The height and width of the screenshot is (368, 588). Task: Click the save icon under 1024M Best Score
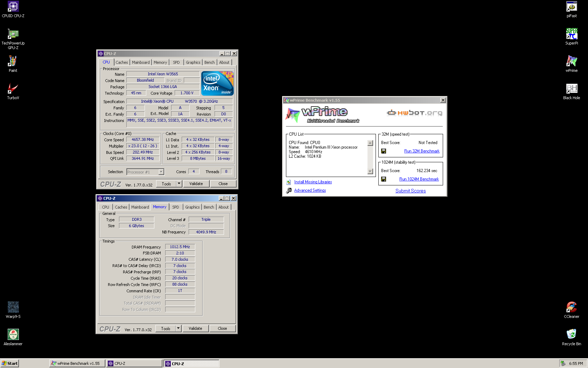coord(384,179)
